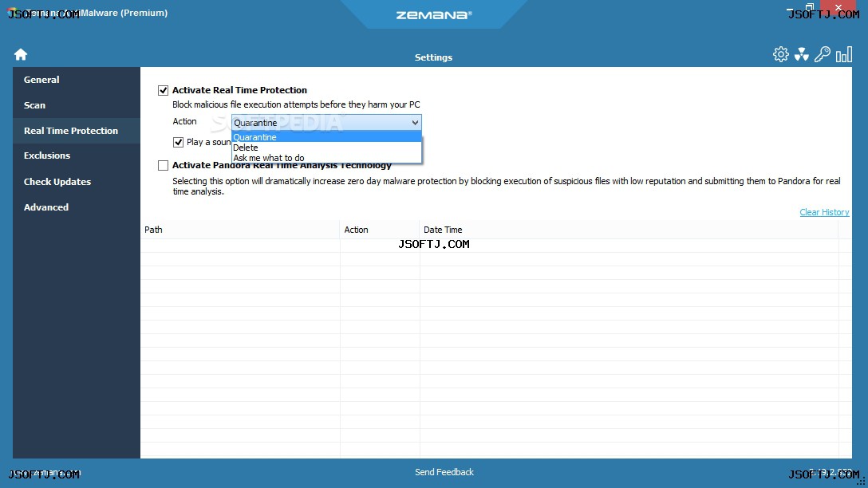Open the General settings tab
The height and width of the screenshot is (488, 868).
(77, 80)
